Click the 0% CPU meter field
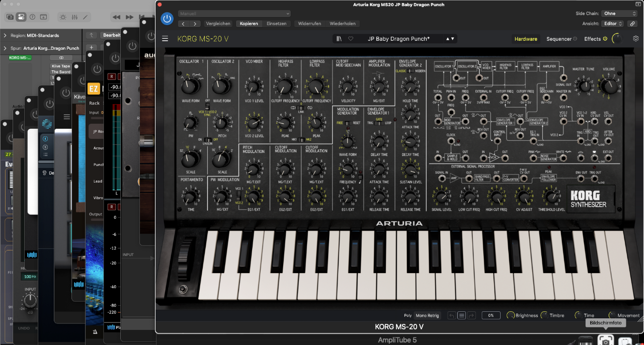644x345 pixels. [491, 315]
